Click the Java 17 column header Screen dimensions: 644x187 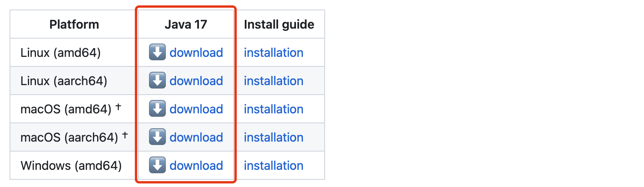pyautogui.click(x=186, y=24)
